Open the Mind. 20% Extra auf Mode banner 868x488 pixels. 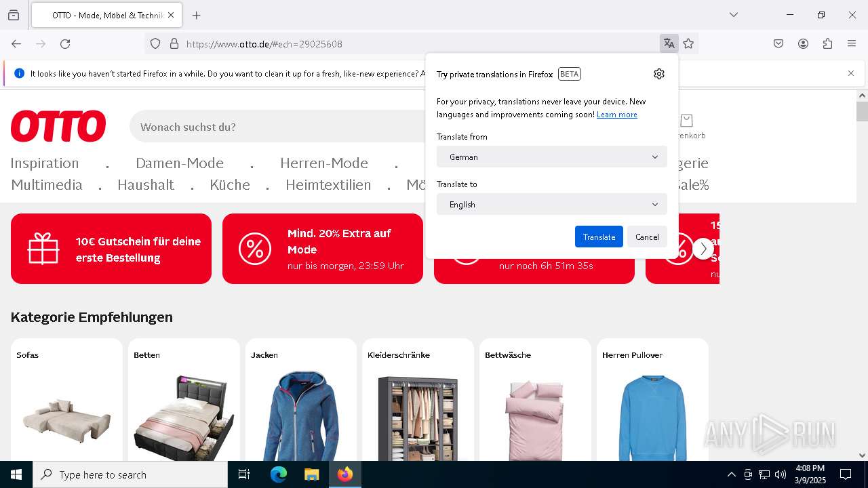tap(323, 249)
